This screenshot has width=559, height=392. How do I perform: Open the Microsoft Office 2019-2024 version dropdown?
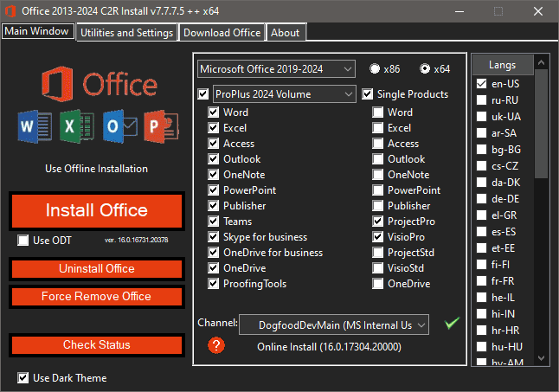[x=276, y=69]
